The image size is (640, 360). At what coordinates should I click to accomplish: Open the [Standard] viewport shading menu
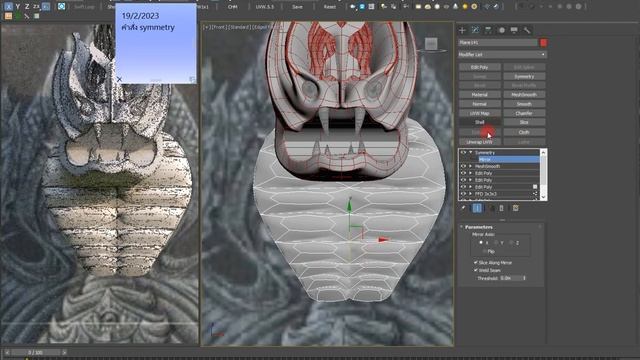tap(239, 27)
